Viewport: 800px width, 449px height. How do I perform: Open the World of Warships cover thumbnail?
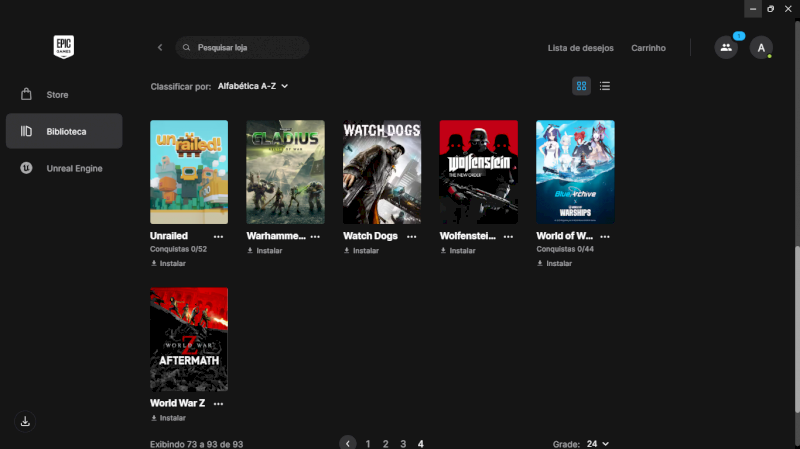[x=575, y=172]
